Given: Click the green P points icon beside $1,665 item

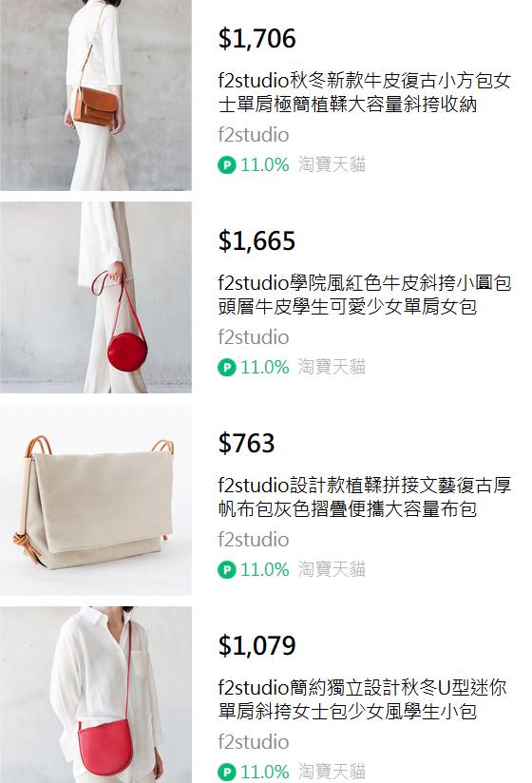Looking at the screenshot, I should 226,368.
